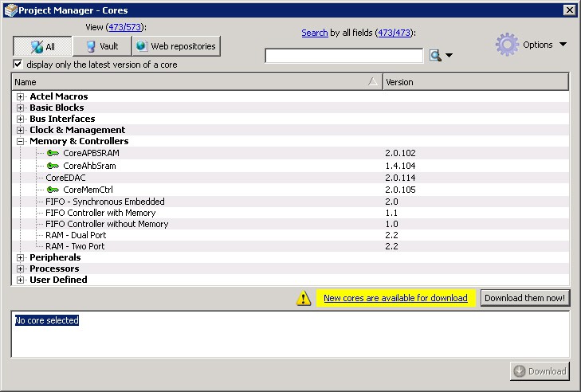
Task: Select the Basic Blocks label
Action: point(57,108)
